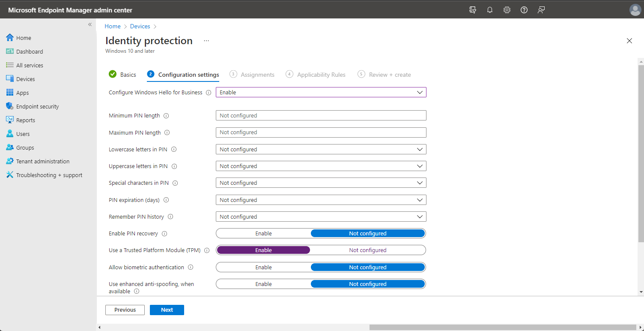Click info icon next to Minimum PIN length

pyautogui.click(x=166, y=116)
